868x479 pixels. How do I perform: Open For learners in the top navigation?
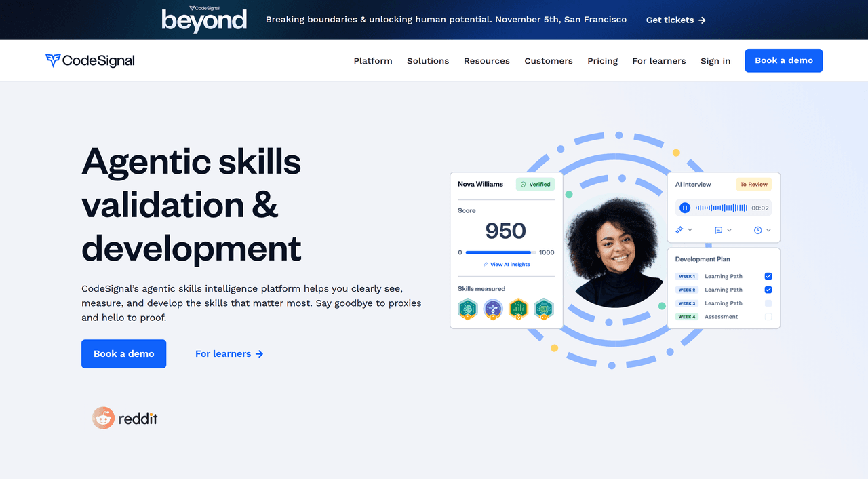pyautogui.click(x=659, y=61)
